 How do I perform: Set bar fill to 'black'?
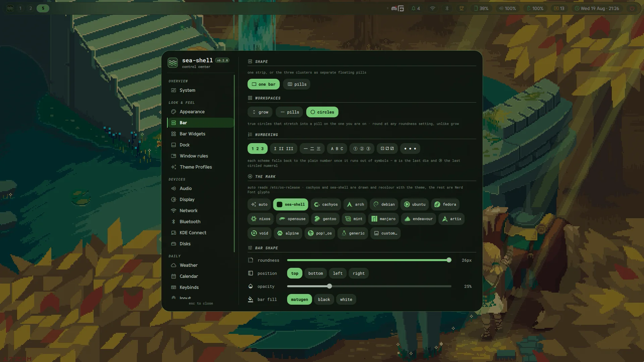tap(324, 300)
